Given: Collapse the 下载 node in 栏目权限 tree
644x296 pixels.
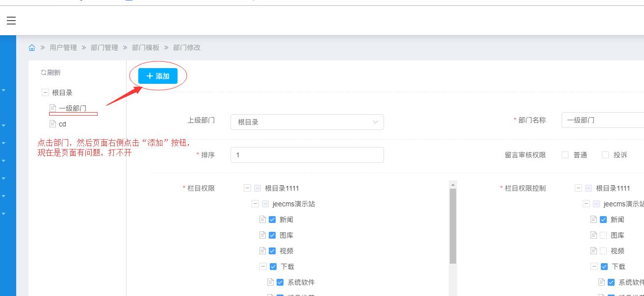Looking at the screenshot, I should [263, 267].
